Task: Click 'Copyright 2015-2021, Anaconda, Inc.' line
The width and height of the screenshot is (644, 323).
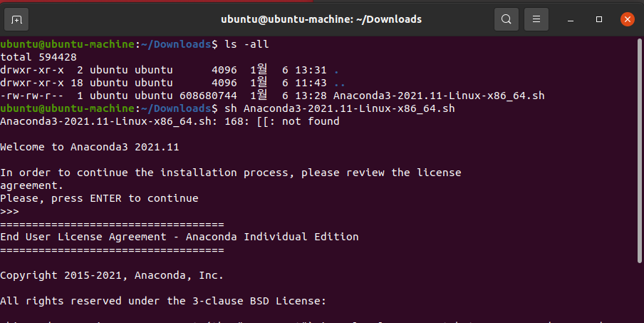Action: tap(112, 275)
